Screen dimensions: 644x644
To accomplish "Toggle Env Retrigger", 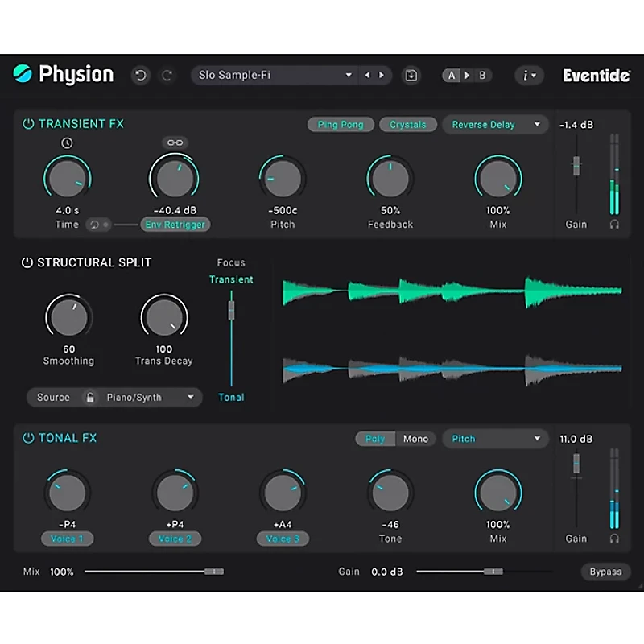I will (175, 225).
